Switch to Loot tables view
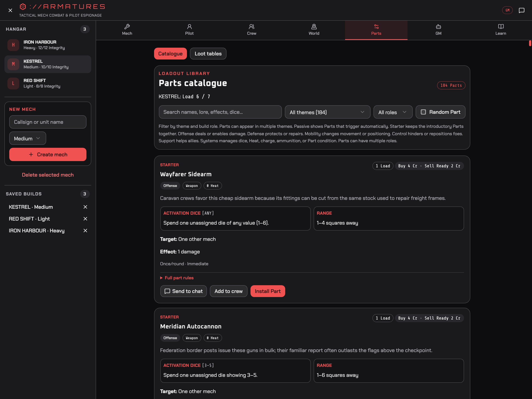 pos(208,54)
